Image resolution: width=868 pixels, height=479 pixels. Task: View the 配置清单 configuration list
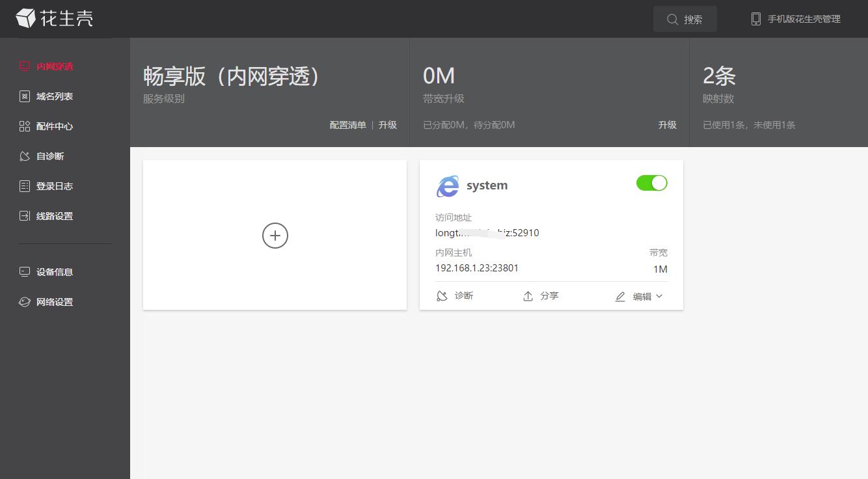click(x=347, y=124)
